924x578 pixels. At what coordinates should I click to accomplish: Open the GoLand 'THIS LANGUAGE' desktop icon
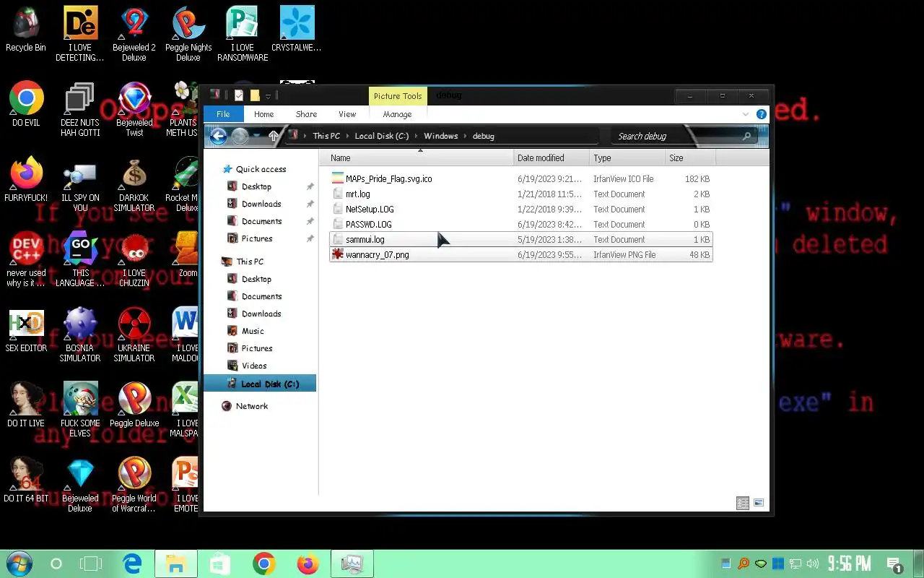click(80, 260)
